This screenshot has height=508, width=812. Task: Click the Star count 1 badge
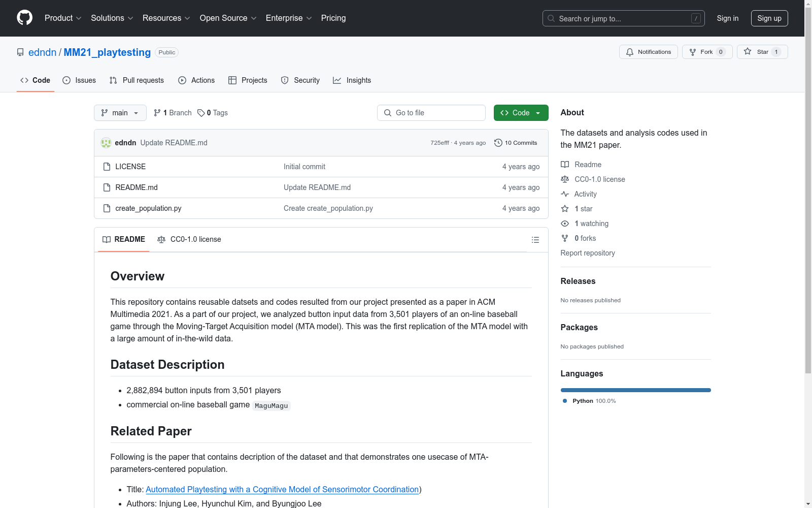point(776,52)
